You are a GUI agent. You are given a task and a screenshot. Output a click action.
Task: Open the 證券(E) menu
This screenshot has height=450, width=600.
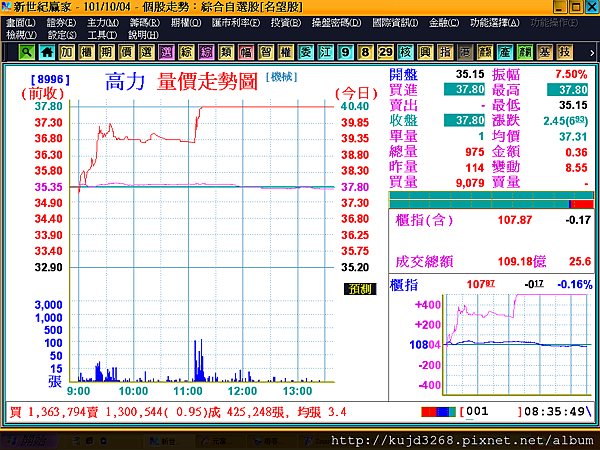(61, 23)
